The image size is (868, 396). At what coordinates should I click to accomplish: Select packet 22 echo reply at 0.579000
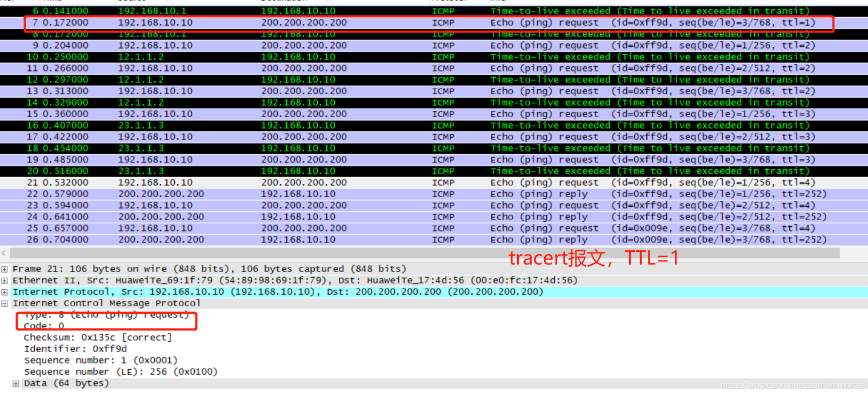pos(434,194)
